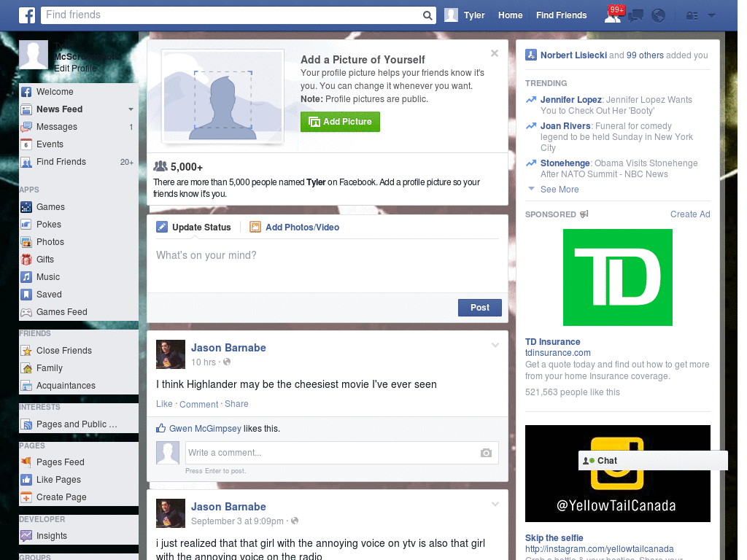Open the notifications globe icon

click(658, 16)
